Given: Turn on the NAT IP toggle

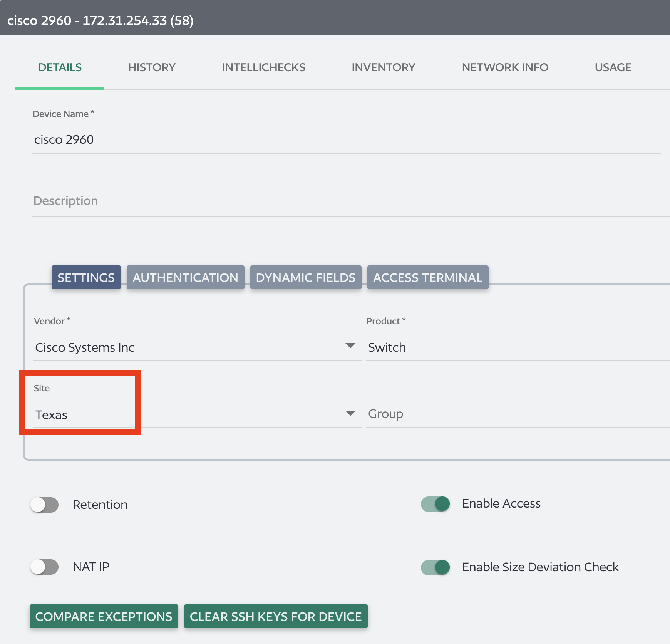Looking at the screenshot, I should click(44, 567).
